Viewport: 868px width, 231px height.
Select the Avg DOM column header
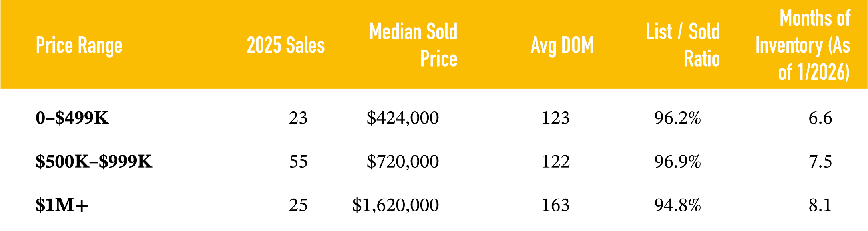coord(562,45)
